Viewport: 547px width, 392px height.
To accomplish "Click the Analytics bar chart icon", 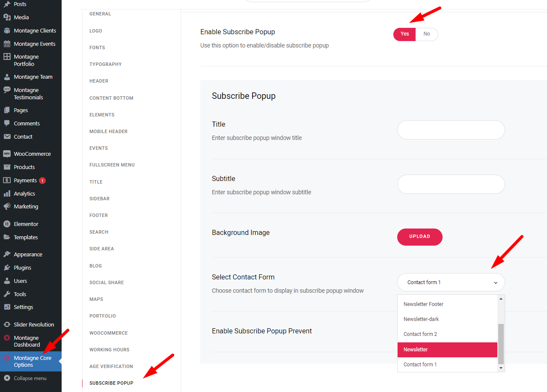I will 7,193.
